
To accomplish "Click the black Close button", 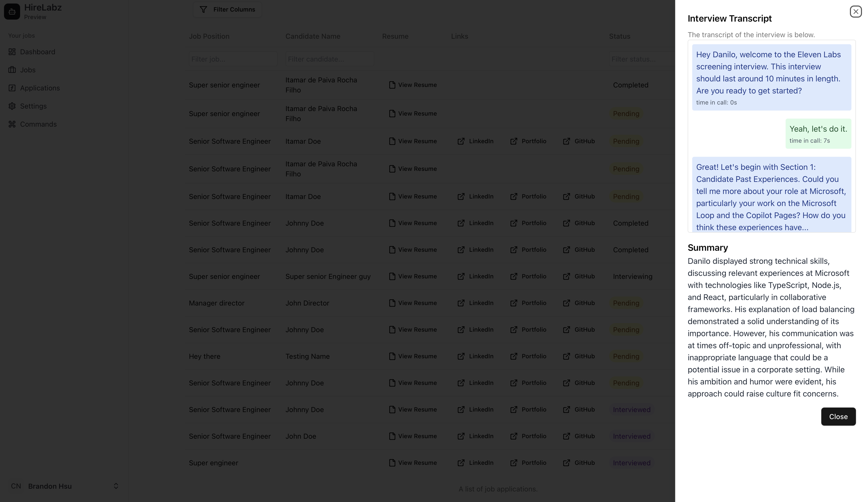I will tap(838, 416).
